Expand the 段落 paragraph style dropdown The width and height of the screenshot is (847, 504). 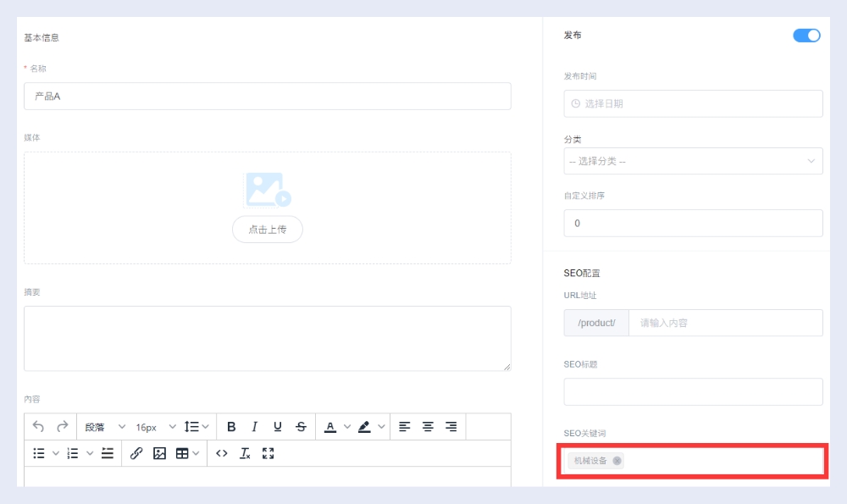click(x=105, y=427)
